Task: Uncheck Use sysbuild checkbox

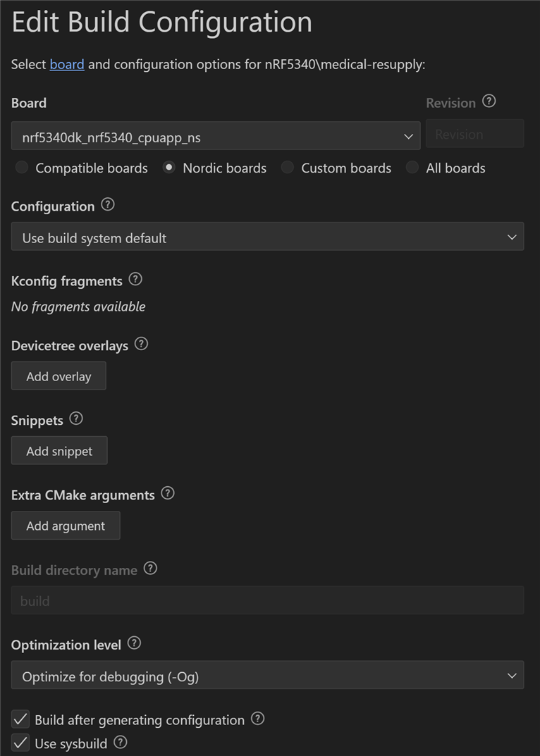Action: [20, 743]
